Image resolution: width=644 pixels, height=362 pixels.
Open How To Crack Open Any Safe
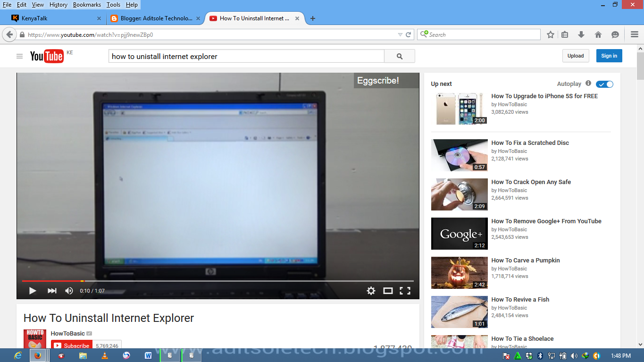tap(531, 182)
